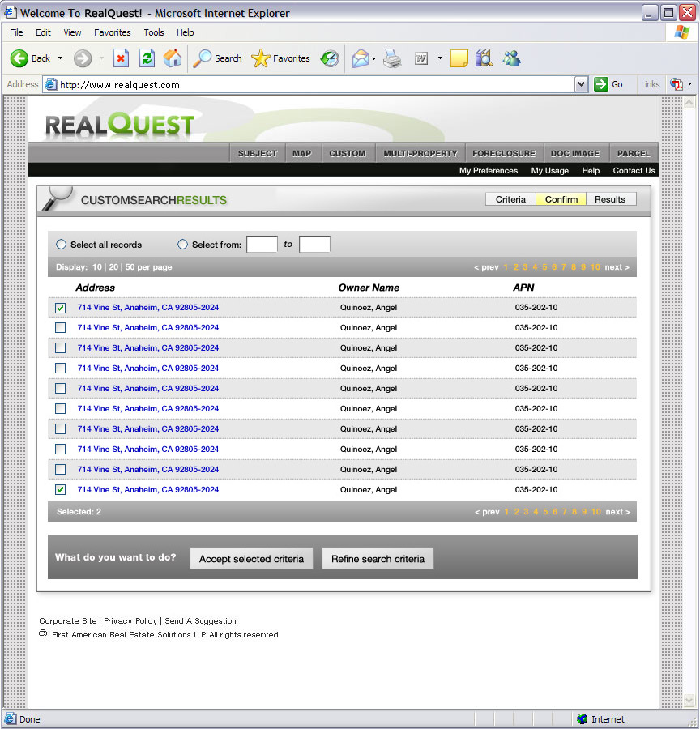Select the 'Select from' radio button

pos(182,245)
